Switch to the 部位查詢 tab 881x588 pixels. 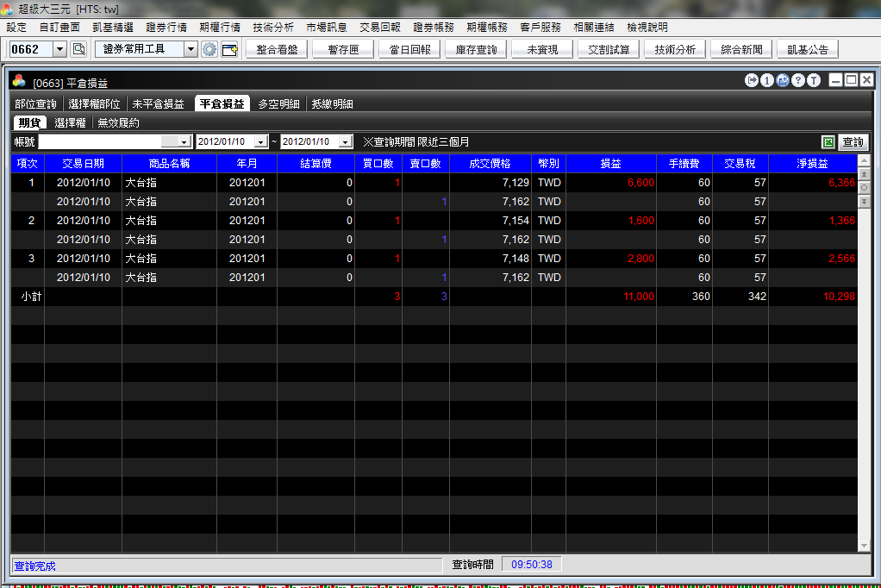point(36,104)
